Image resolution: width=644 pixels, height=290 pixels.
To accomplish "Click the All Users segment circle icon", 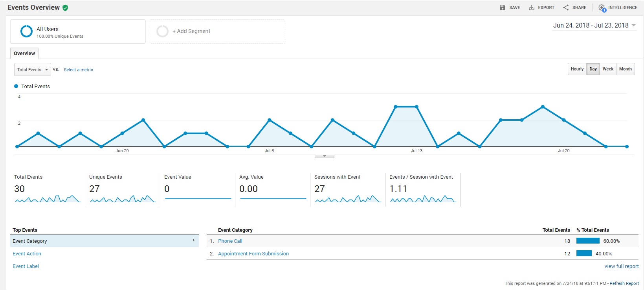I will point(26,31).
